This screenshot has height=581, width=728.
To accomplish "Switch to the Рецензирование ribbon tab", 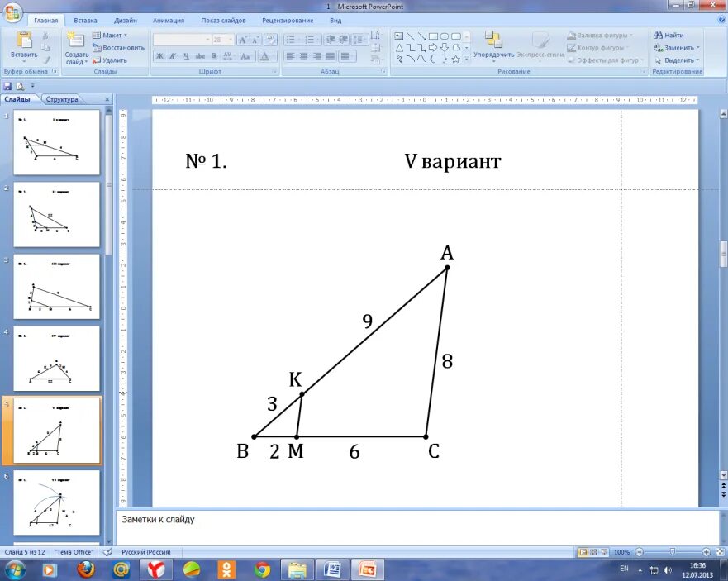I will (x=288, y=21).
